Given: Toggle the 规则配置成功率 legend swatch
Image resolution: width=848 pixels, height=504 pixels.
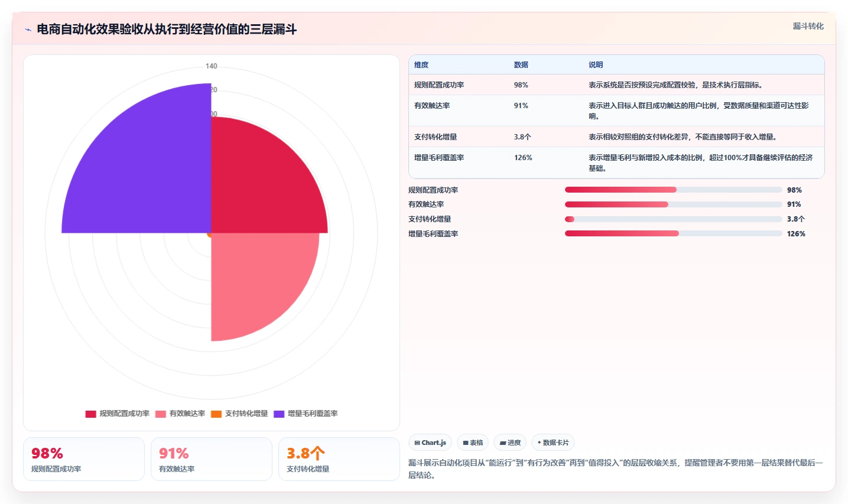Looking at the screenshot, I should (x=90, y=414).
